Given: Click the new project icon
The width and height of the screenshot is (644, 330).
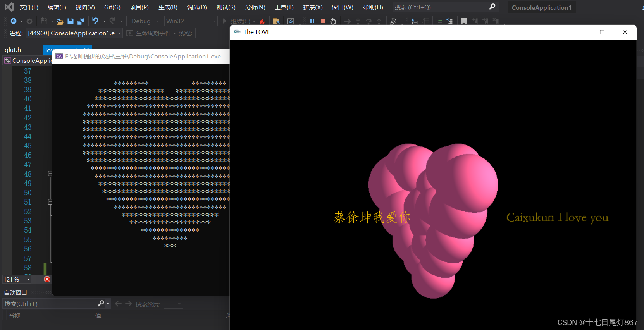Looking at the screenshot, I should [44, 21].
